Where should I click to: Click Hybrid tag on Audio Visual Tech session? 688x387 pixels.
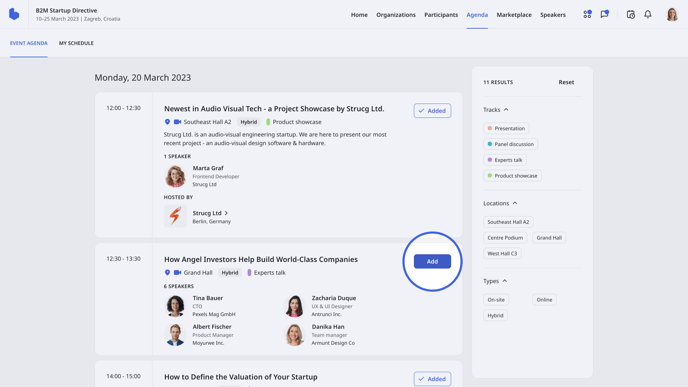[x=249, y=122]
